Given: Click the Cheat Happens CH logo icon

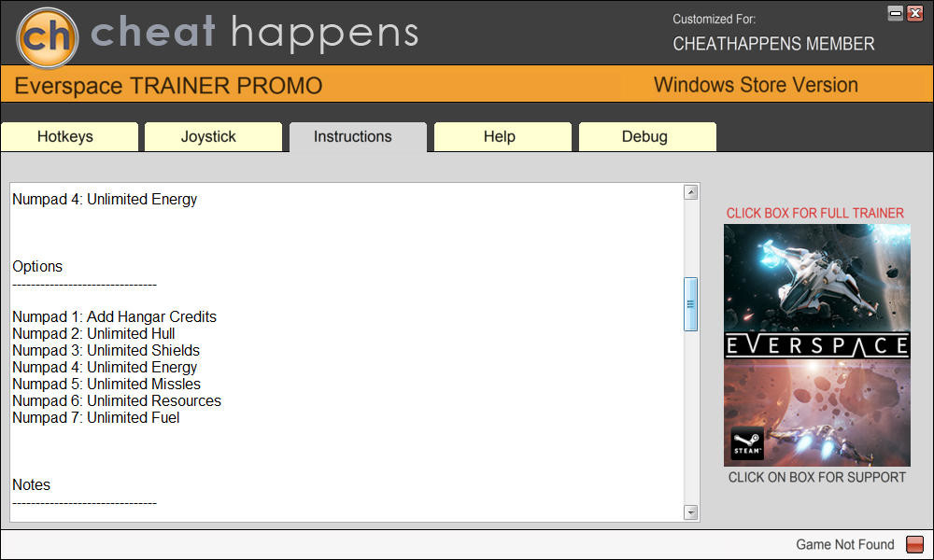Looking at the screenshot, I should 47,37.
